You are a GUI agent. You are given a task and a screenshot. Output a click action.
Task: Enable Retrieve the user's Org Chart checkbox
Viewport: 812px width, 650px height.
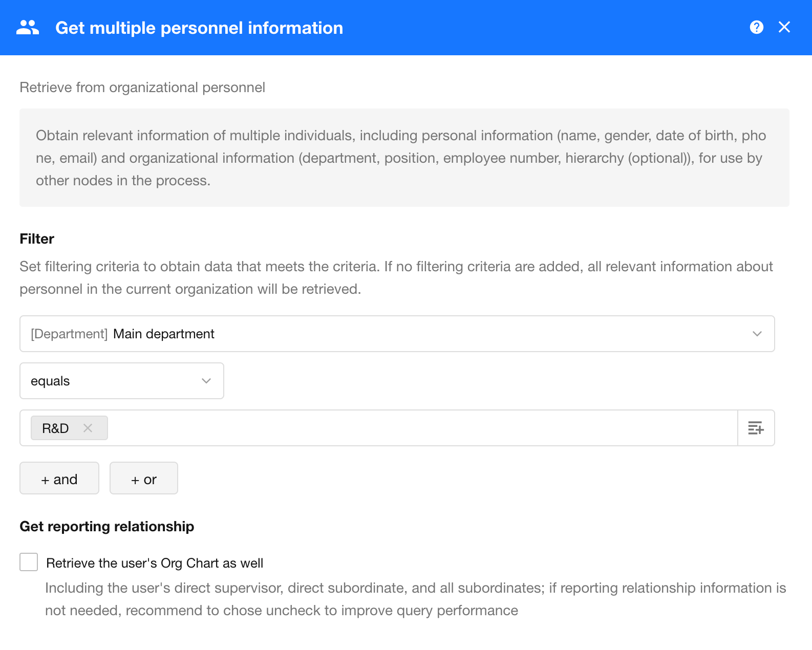pyautogui.click(x=29, y=562)
